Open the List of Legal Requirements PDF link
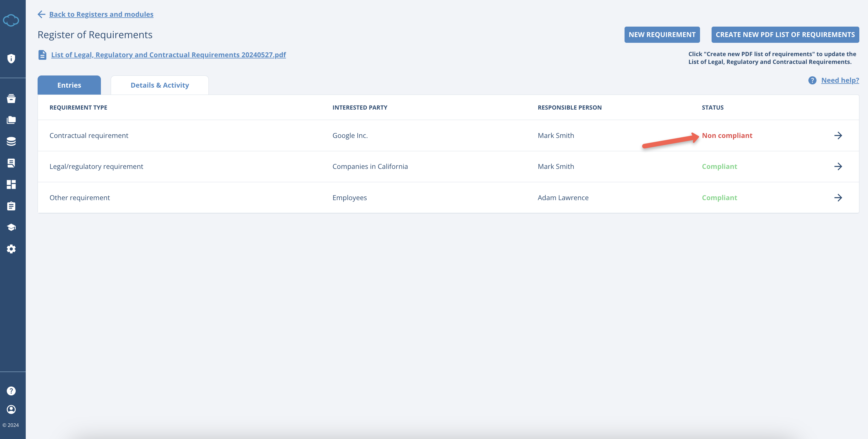Image resolution: width=868 pixels, height=439 pixels. click(168, 55)
